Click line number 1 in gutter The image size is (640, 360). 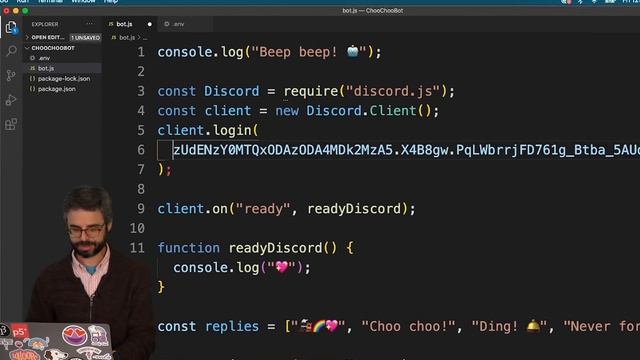pos(141,52)
